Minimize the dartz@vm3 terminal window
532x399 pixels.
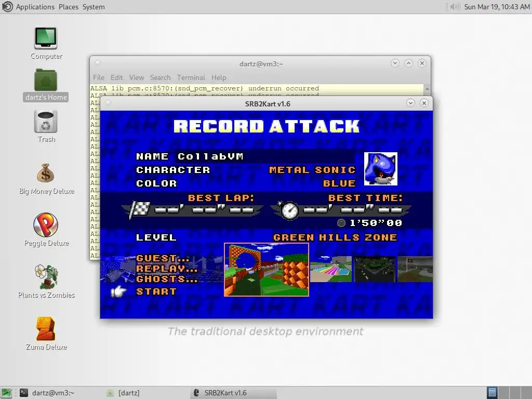tap(395, 63)
